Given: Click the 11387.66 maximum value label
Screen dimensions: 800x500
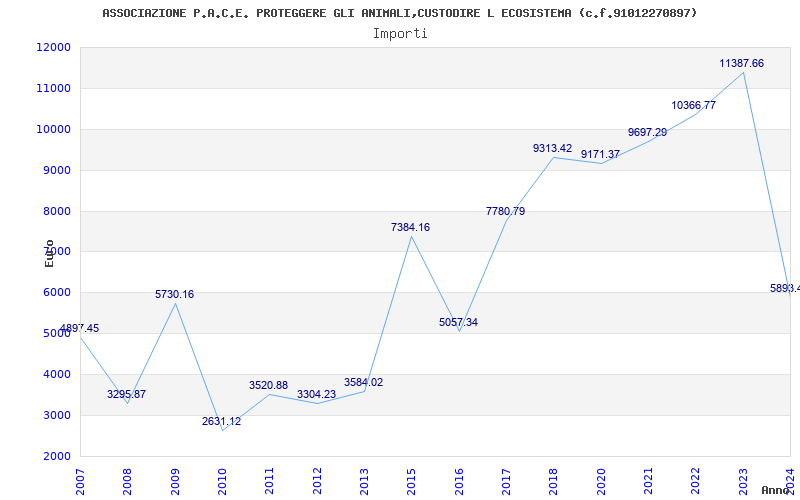Looking at the screenshot, I should 742,64.
